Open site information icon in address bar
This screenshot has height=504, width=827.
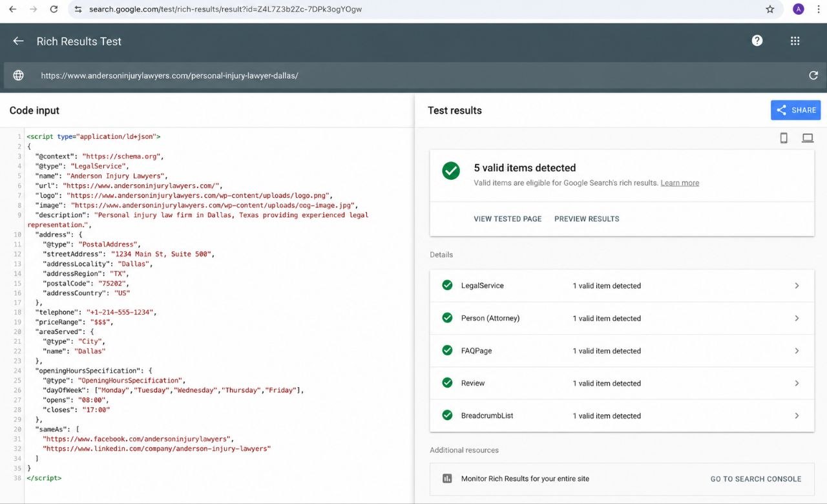point(78,9)
